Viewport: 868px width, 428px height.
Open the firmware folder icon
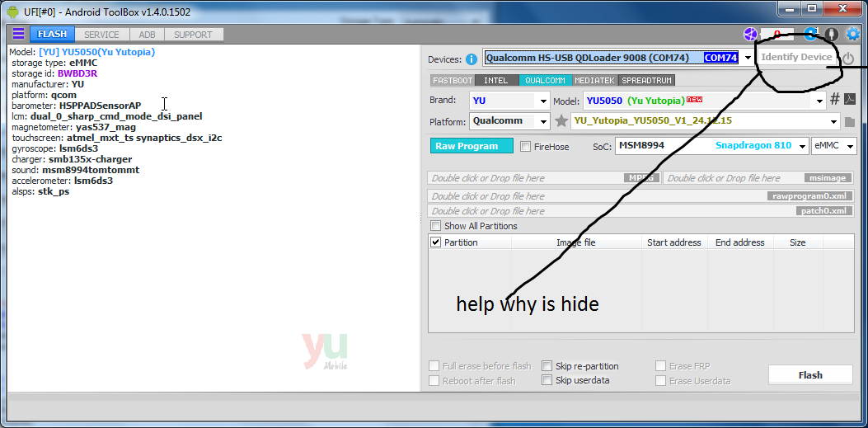[850, 121]
